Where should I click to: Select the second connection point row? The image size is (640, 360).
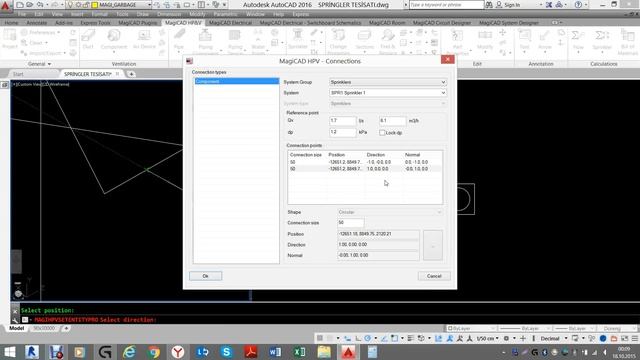365,169
